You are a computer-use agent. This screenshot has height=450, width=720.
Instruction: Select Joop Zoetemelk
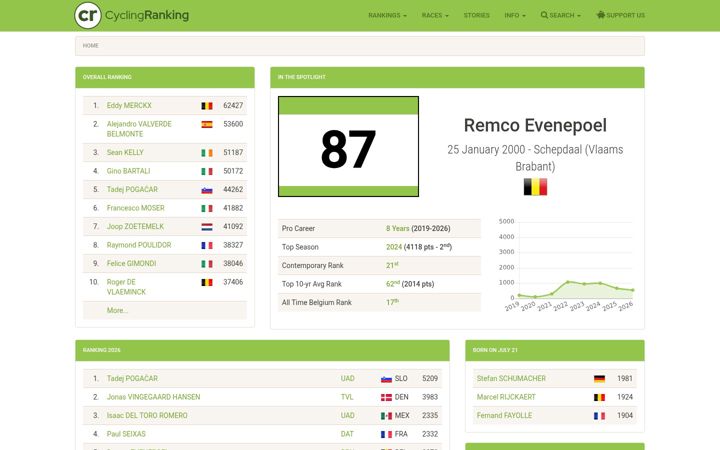(x=135, y=226)
